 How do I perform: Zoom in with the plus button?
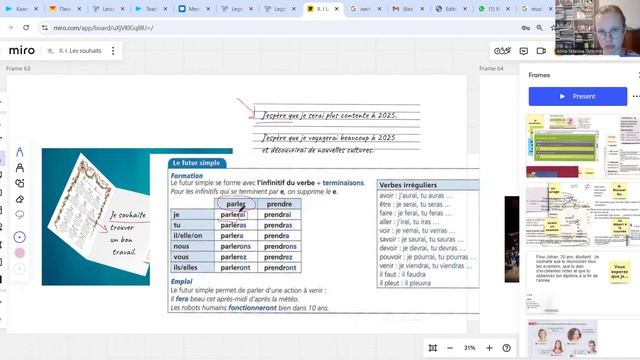click(489, 348)
